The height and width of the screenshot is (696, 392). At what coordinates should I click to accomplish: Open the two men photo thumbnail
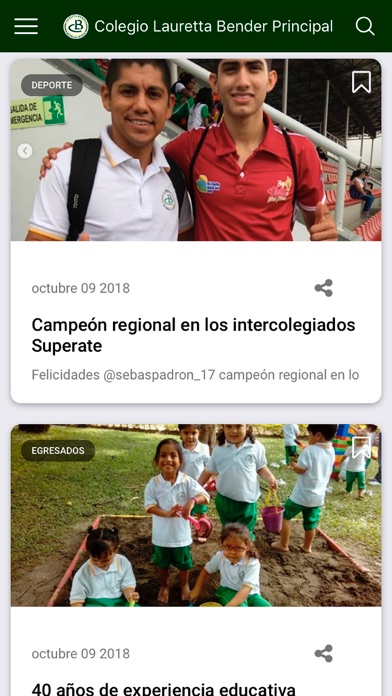click(x=196, y=150)
